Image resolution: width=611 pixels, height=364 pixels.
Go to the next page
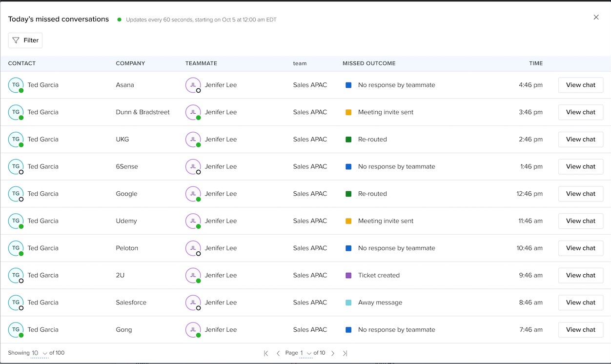pos(333,353)
